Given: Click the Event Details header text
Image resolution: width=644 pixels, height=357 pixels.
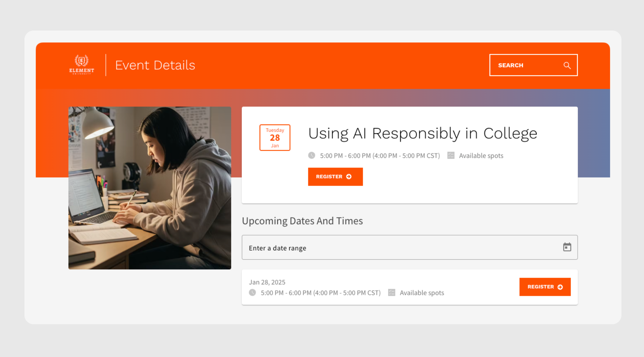Looking at the screenshot, I should point(155,65).
